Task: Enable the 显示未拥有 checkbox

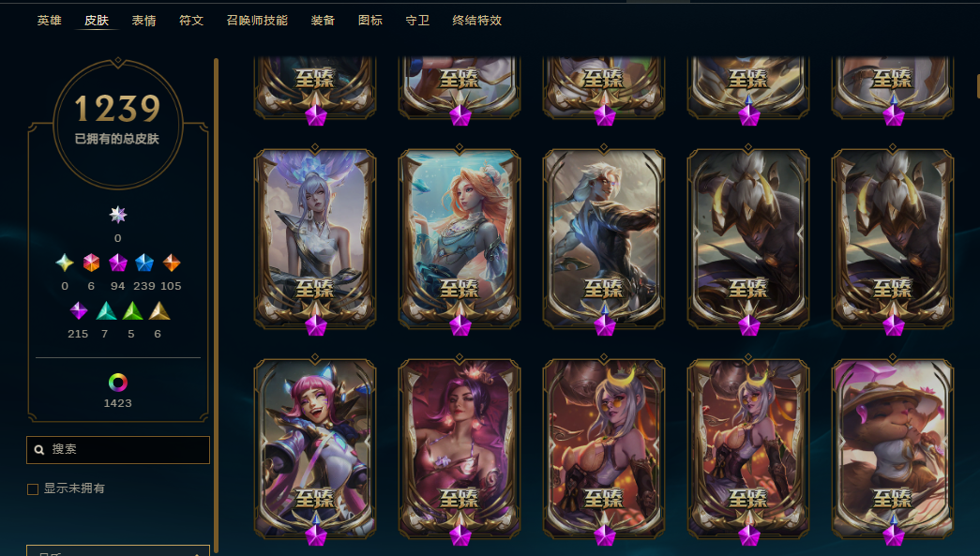Action: (33, 489)
